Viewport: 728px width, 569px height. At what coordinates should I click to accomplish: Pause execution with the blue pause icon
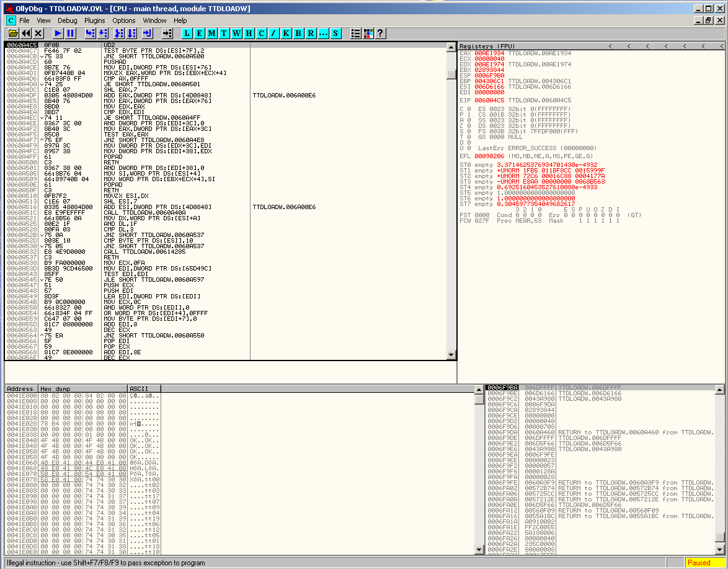[x=71, y=33]
